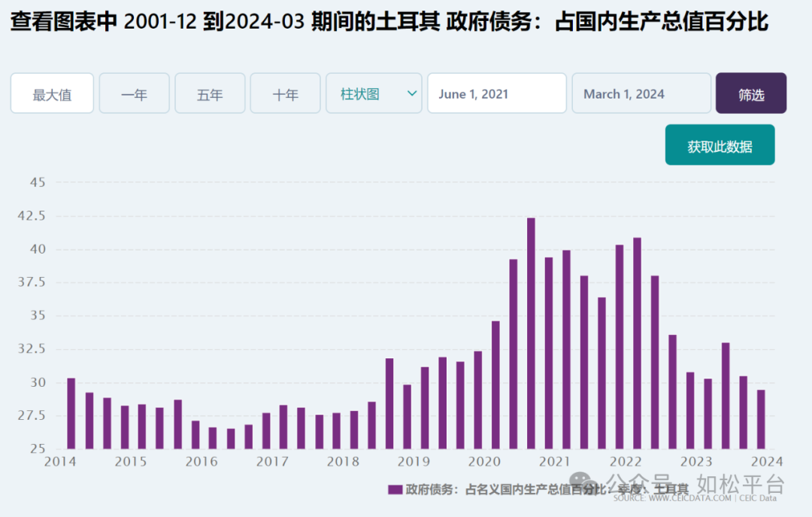Choose the 十年 time range
The width and height of the screenshot is (812, 517).
[x=286, y=93]
